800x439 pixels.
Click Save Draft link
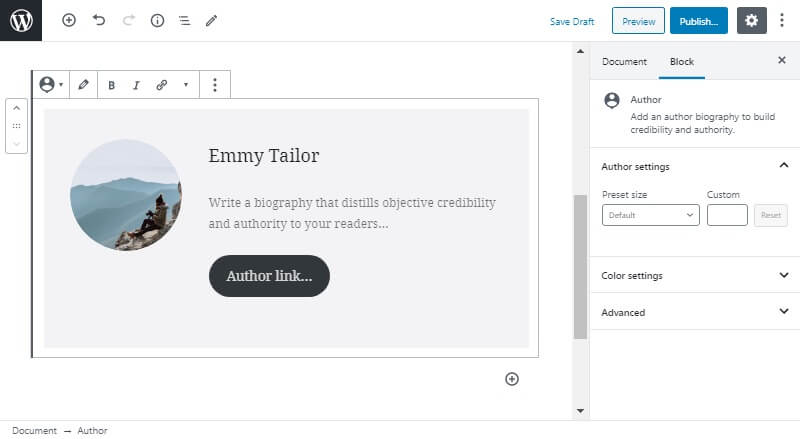572,21
